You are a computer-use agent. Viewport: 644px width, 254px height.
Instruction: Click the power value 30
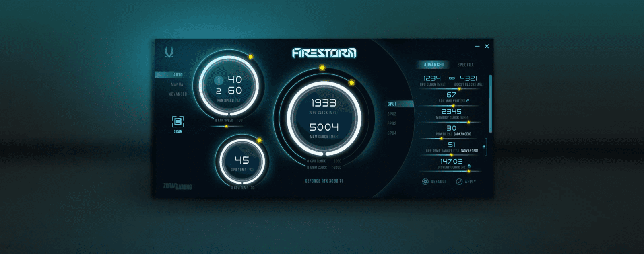(x=451, y=128)
